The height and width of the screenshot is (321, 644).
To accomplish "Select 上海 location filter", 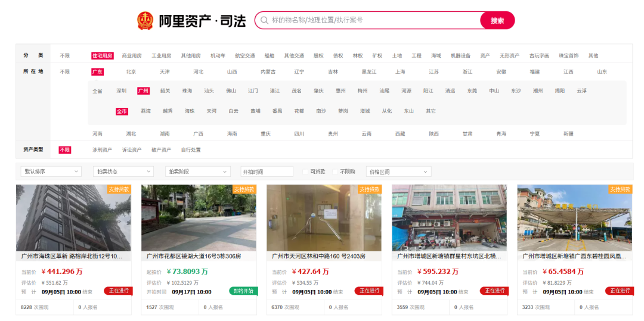I will [x=401, y=71].
